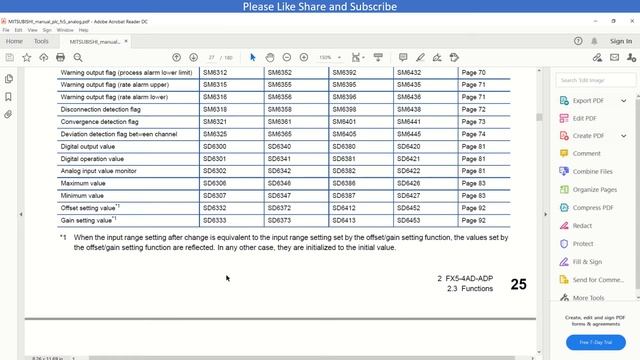Click the read mode/scrolling icon

(378, 58)
